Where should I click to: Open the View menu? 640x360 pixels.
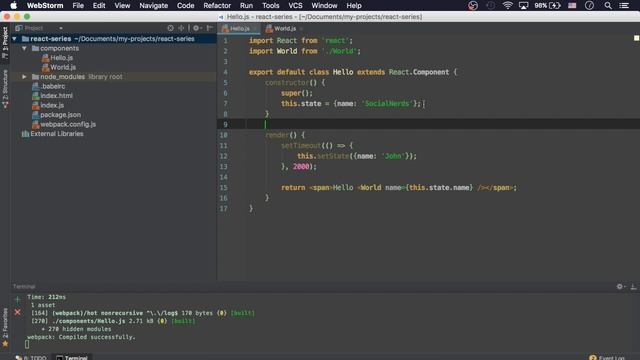tap(122, 6)
